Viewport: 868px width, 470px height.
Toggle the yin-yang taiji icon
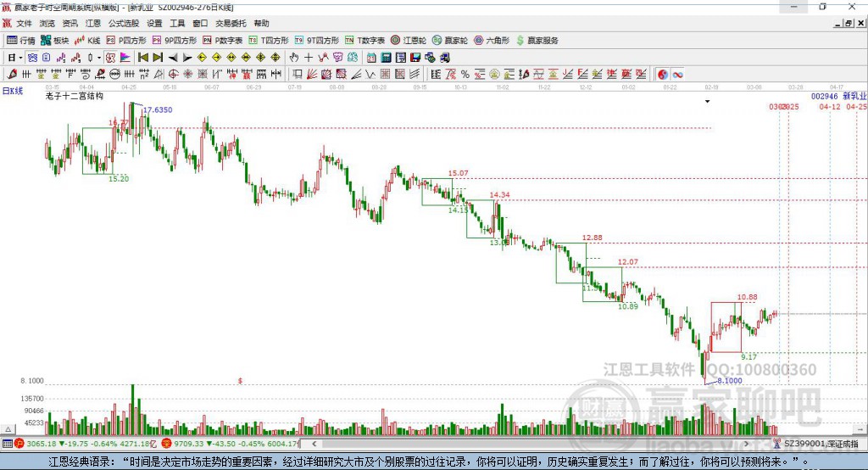663,75
